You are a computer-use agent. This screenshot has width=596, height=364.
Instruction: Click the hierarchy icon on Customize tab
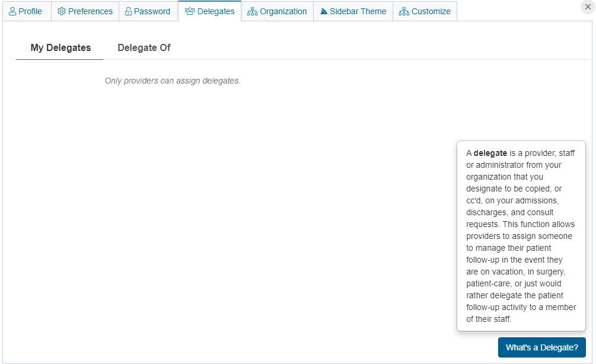click(x=404, y=11)
